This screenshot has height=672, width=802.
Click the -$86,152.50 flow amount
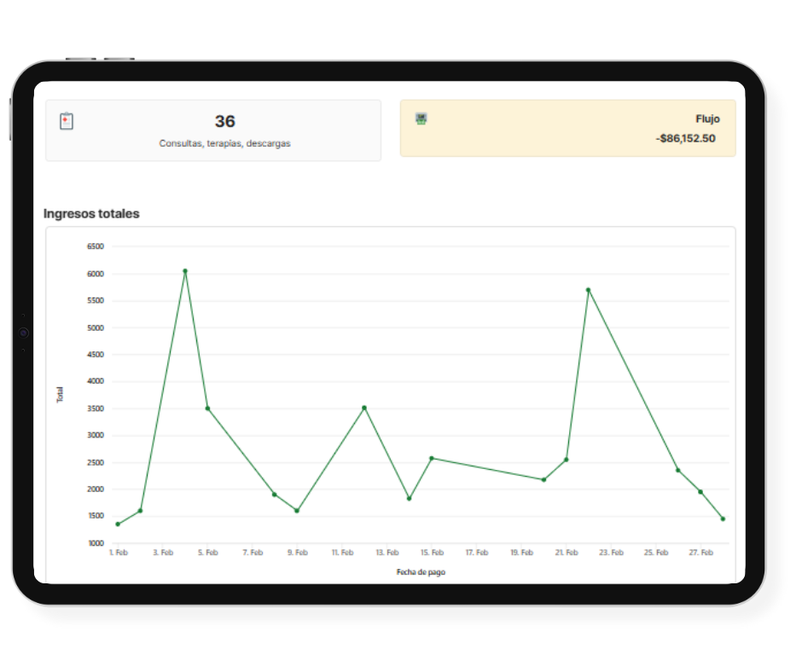pyautogui.click(x=686, y=138)
